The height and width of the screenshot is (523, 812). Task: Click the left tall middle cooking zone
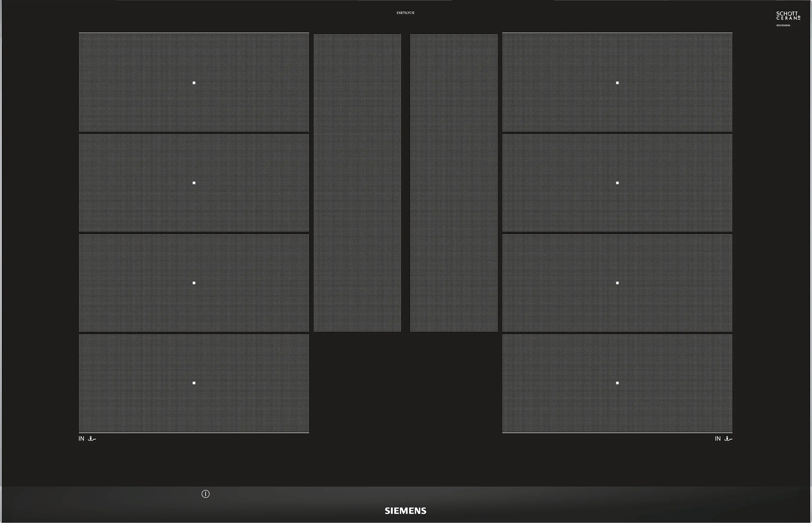click(357, 183)
